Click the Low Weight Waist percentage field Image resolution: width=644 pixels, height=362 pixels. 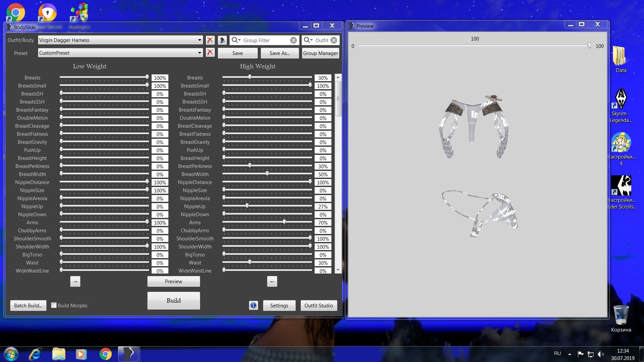160,263
